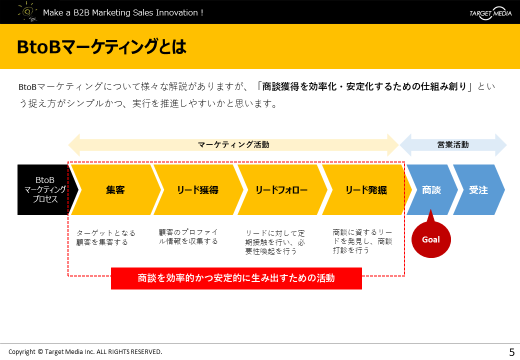
Task: Click the blue 受注 chevron
Action: pyautogui.click(x=479, y=190)
